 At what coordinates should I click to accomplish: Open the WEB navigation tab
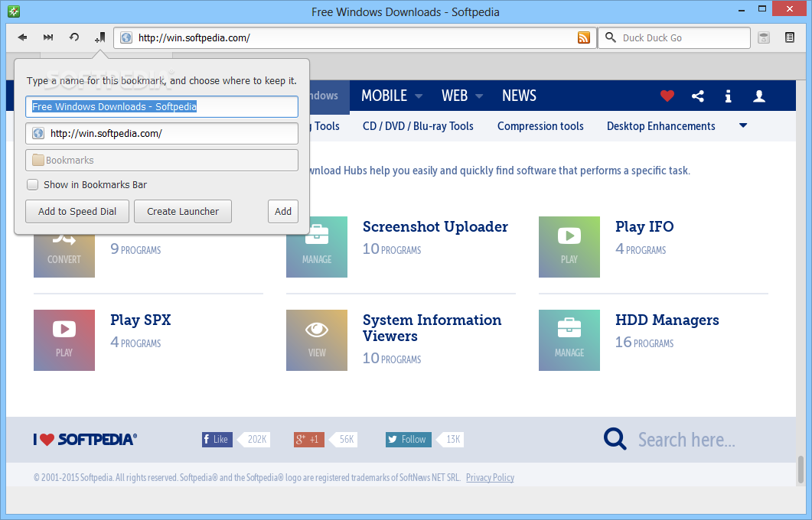455,96
